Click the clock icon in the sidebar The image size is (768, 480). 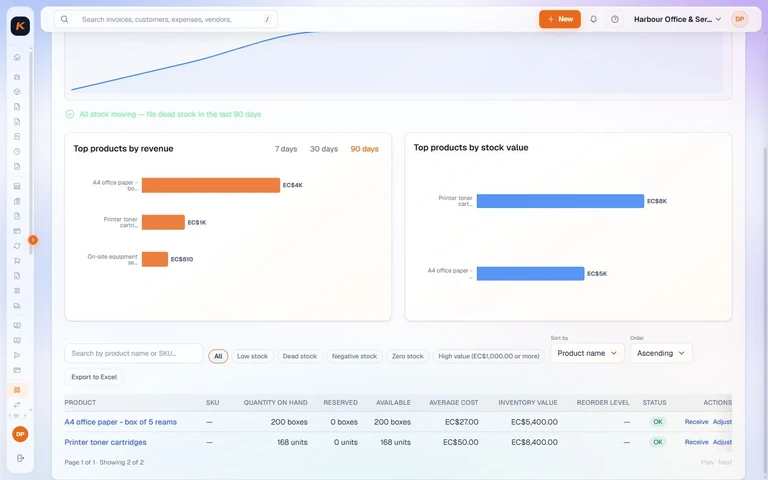point(17,151)
